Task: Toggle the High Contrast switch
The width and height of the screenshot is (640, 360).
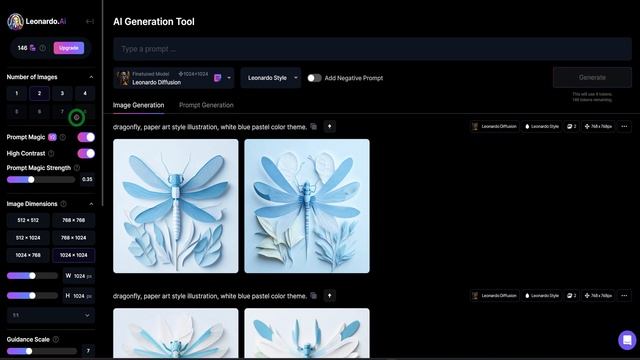Action: pyautogui.click(x=86, y=153)
